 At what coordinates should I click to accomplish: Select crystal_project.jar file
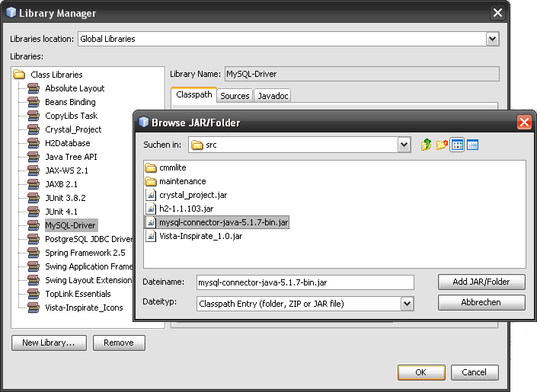point(192,195)
